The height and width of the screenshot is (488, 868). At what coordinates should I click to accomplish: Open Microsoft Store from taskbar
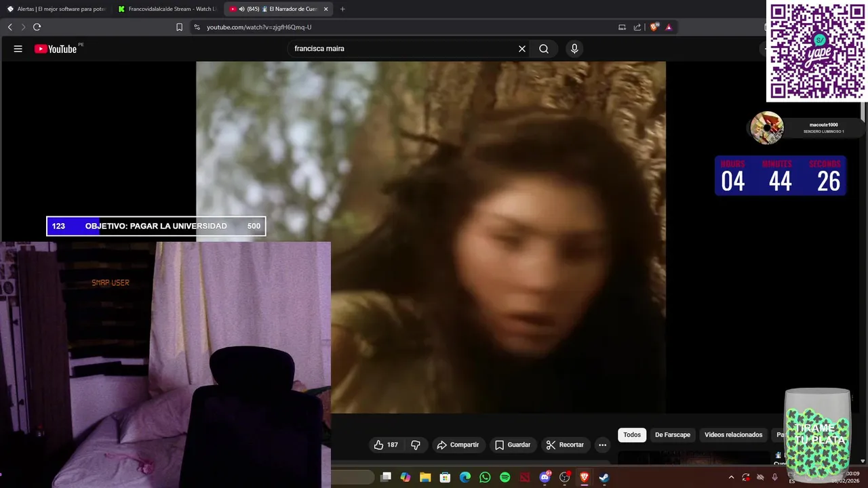[445, 477]
